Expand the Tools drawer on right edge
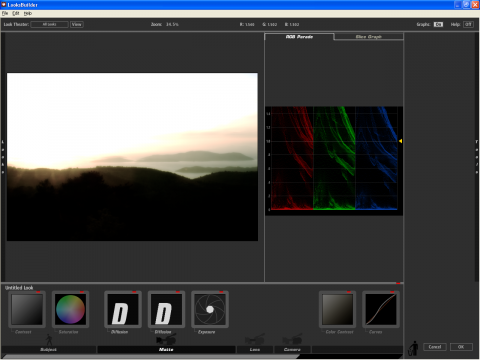 pos(477,157)
